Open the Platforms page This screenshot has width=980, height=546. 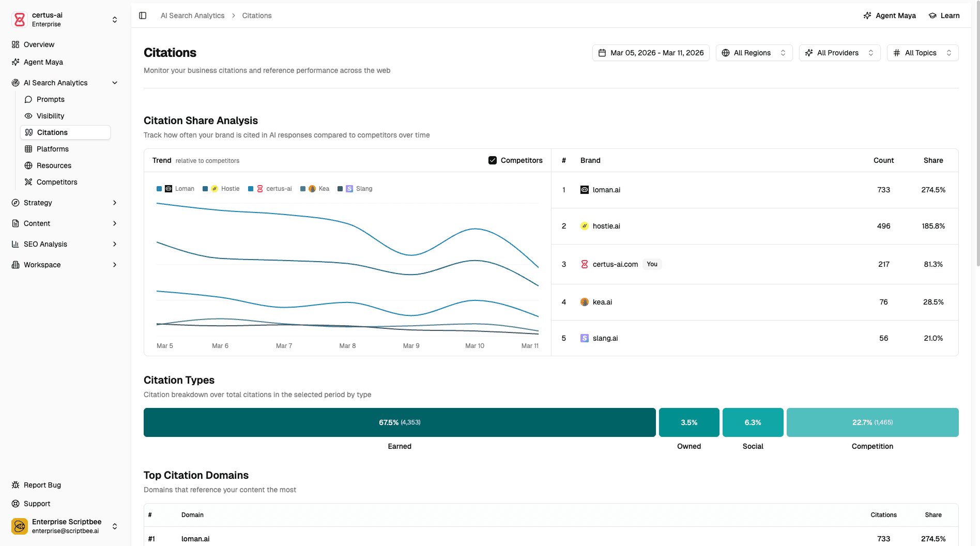pos(65,149)
